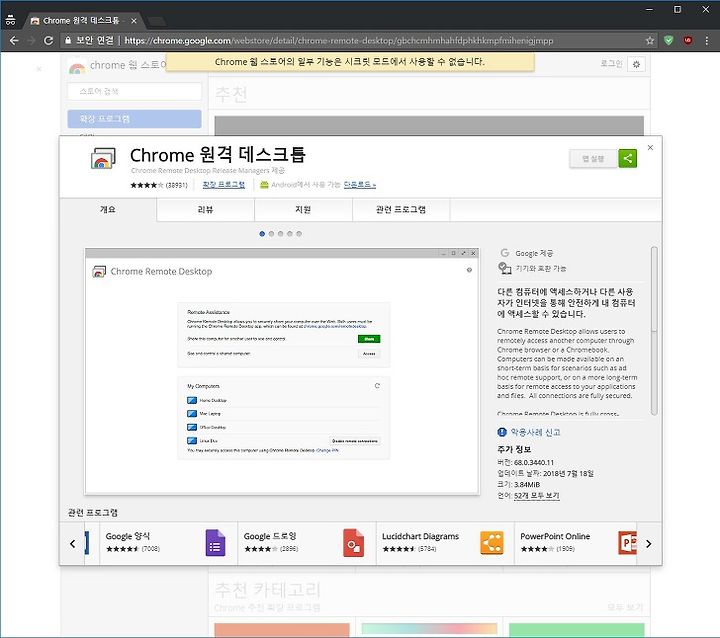
Task: Select the third screenshot carousel dot
Action: coord(280,234)
